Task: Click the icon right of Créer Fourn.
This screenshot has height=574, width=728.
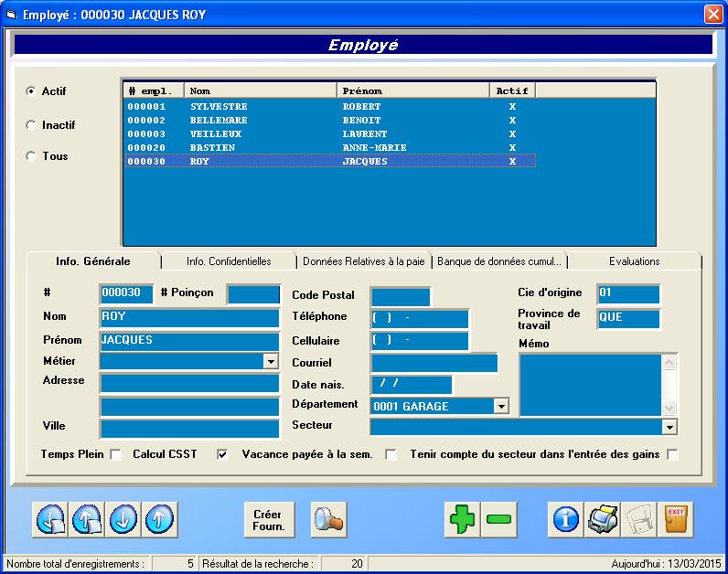Action: [328, 519]
